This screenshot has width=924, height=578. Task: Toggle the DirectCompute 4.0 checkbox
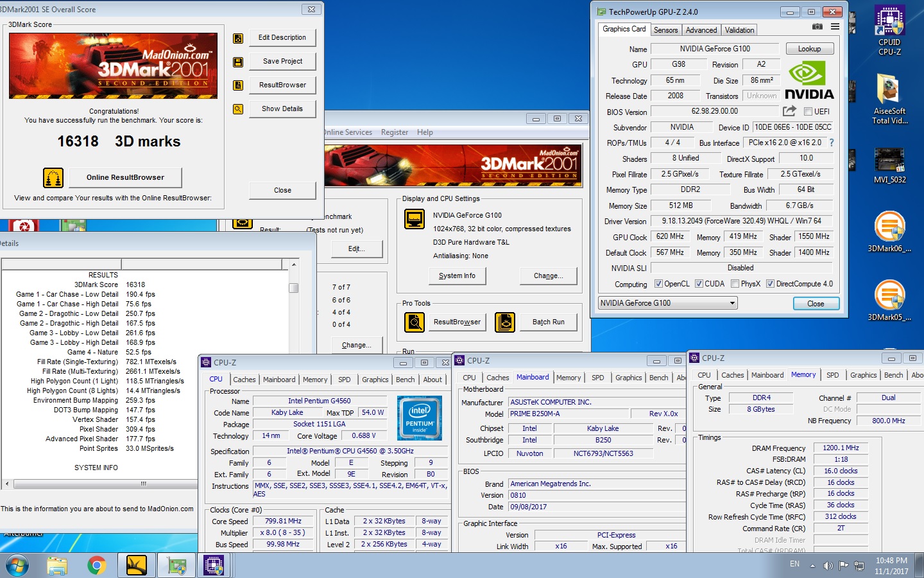[770, 284]
